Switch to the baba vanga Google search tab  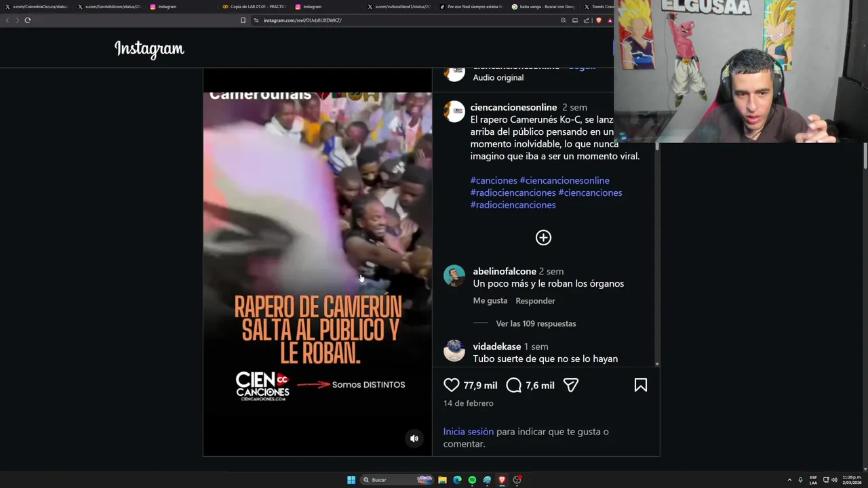[x=543, y=7]
